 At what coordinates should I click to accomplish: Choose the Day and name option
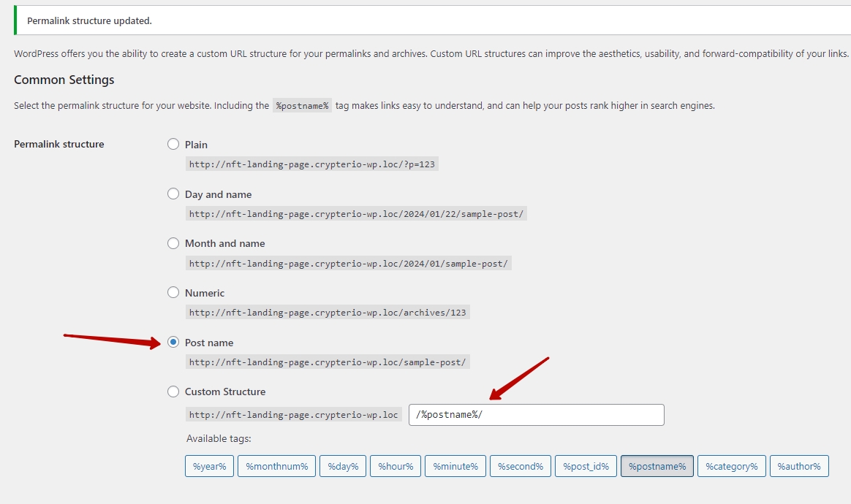(x=173, y=194)
